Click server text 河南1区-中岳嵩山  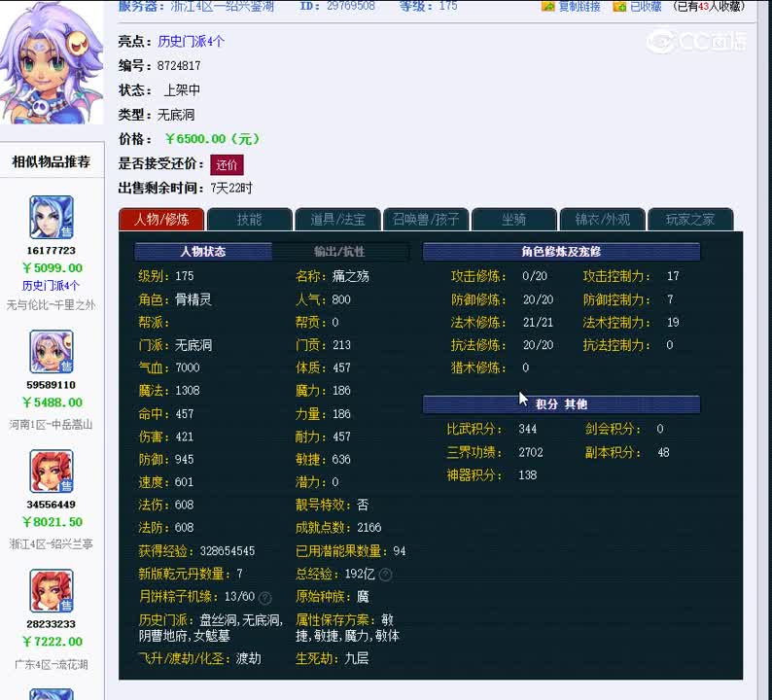point(51,425)
